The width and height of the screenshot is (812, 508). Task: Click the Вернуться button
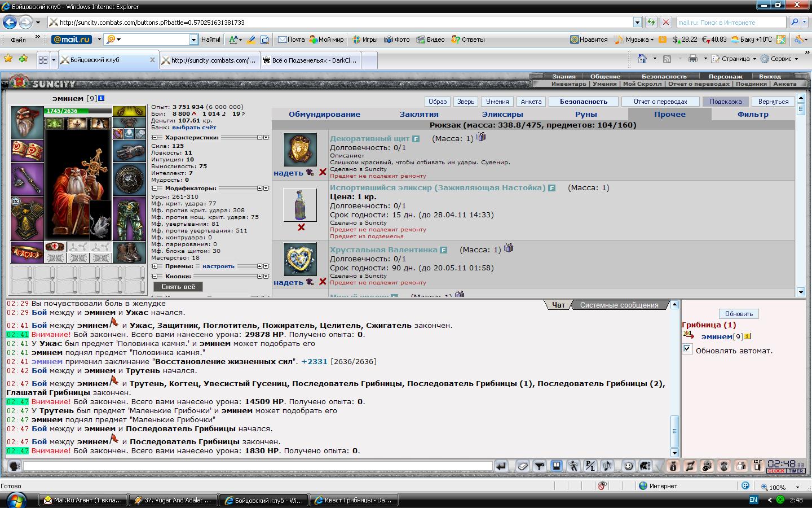pos(773,102)
